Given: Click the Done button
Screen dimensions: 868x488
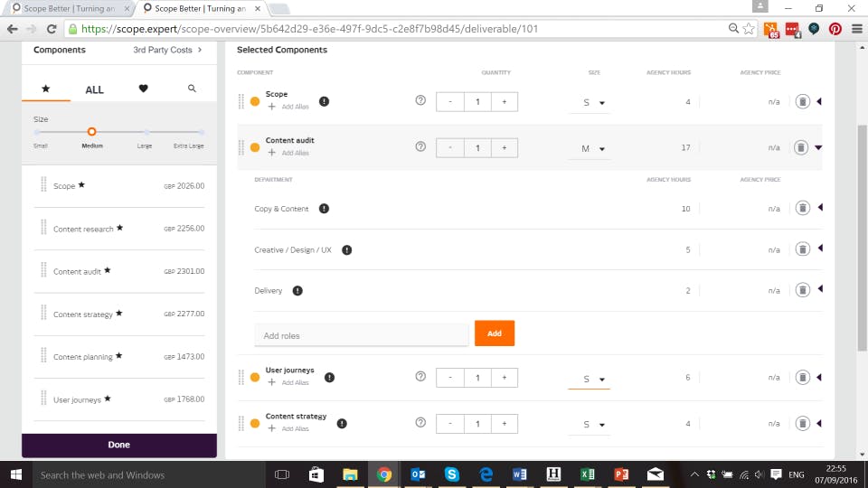Looking at the screenshot, I should point(119,445).
